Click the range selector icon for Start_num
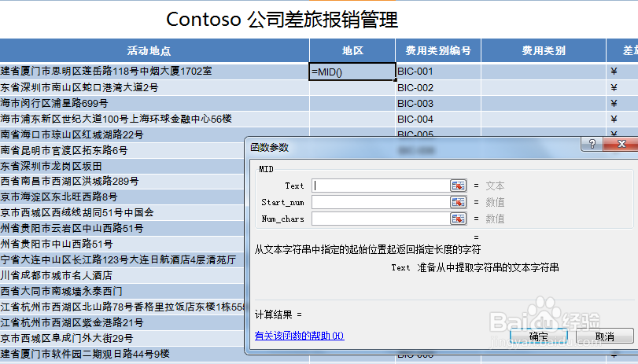 pos(458,202)
